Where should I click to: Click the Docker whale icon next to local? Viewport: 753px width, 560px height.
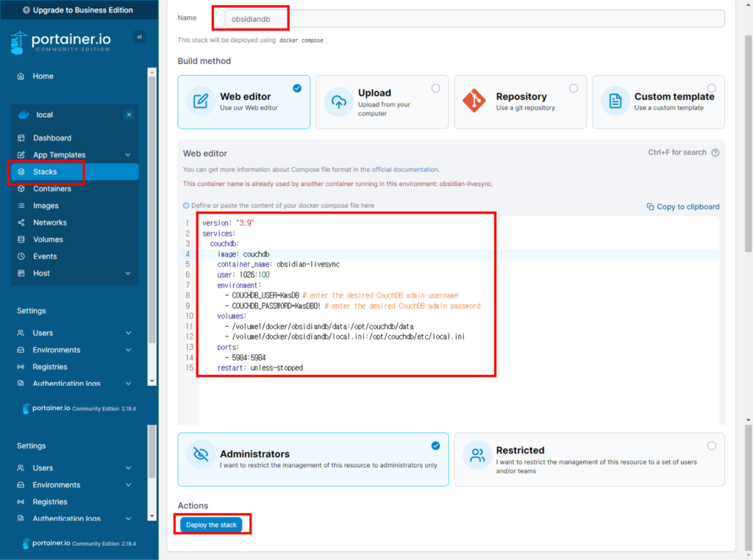24,115
